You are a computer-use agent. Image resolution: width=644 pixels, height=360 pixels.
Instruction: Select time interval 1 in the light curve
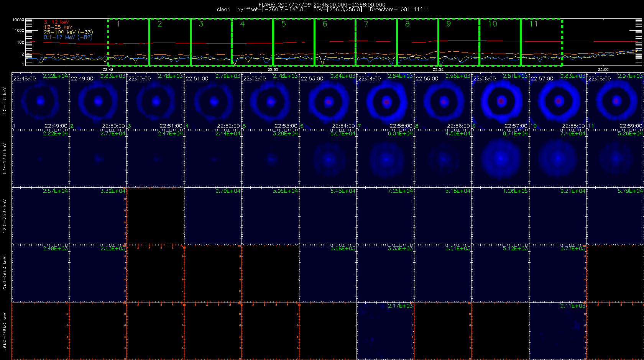click(128, 42)
